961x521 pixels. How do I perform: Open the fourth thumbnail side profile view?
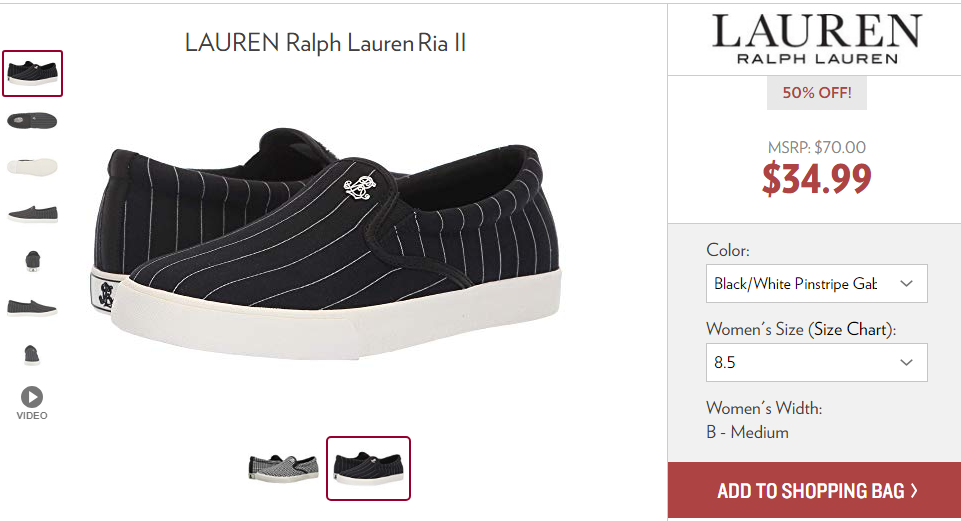(32, 214)
